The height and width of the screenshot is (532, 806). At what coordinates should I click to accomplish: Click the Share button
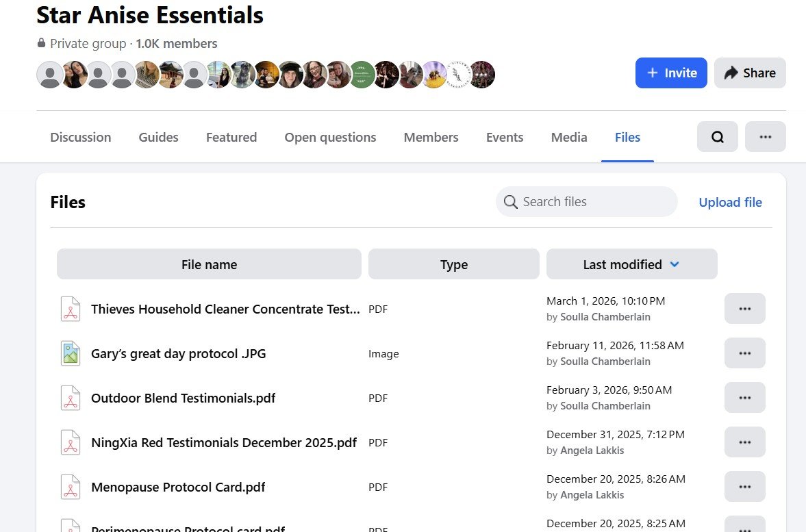(750, 73)
